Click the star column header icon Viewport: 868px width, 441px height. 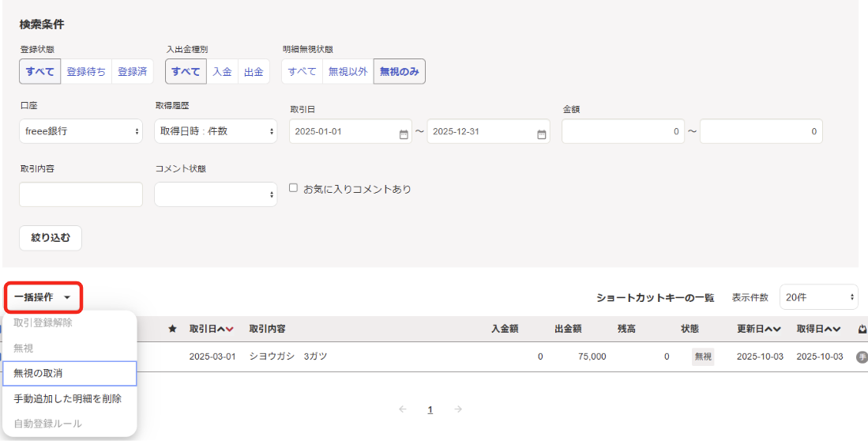pos(172,329)
